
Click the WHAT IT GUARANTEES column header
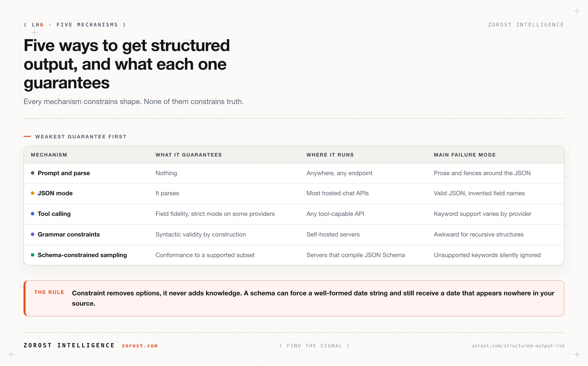189,155
